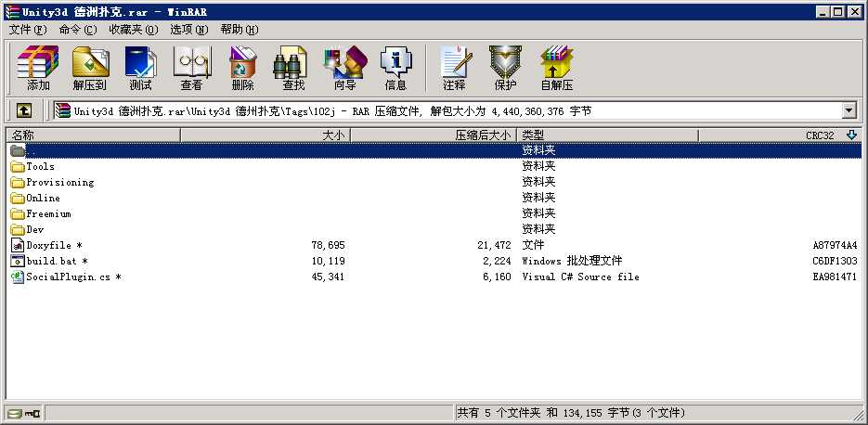Click the 添加 (Add) toolbar icon
Image resolution: width=868 pixels, height=425 pixels.
click(x=38, y=68)
